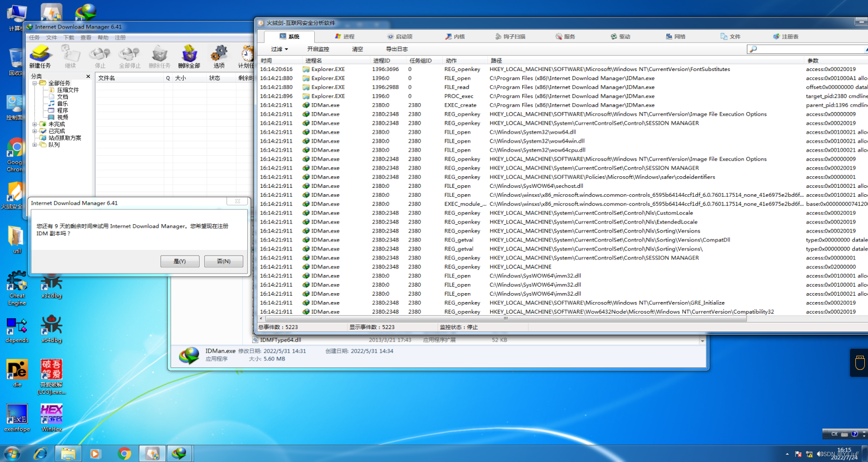This screenshot has height=462, width=868.
Task: Click the 计划任务 clock scheduler icon
Action: pyautogui.click(x=246, y=56)
